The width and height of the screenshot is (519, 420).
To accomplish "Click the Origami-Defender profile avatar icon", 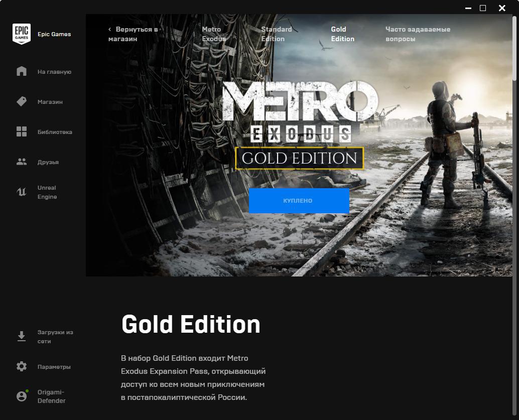I will [22, 396].
